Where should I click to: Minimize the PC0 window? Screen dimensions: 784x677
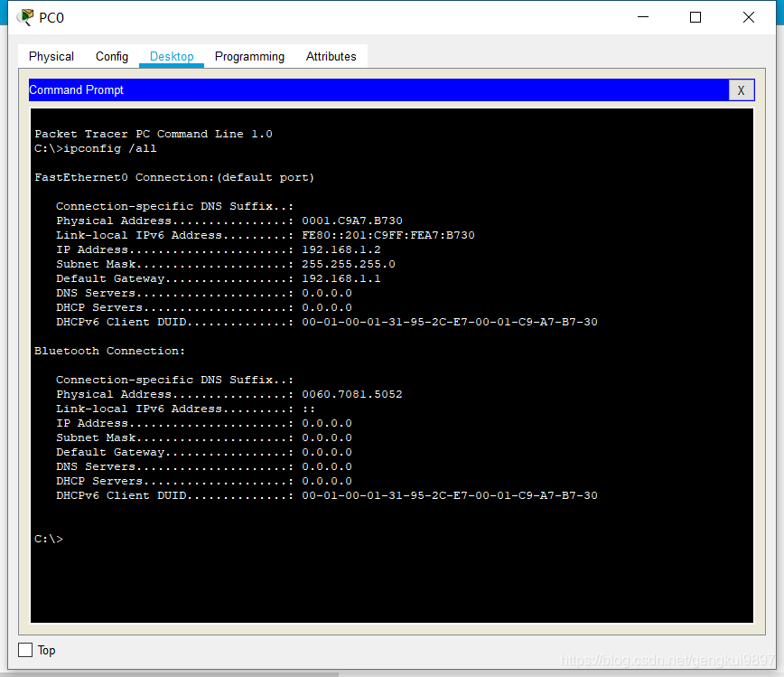pos(643,17)
